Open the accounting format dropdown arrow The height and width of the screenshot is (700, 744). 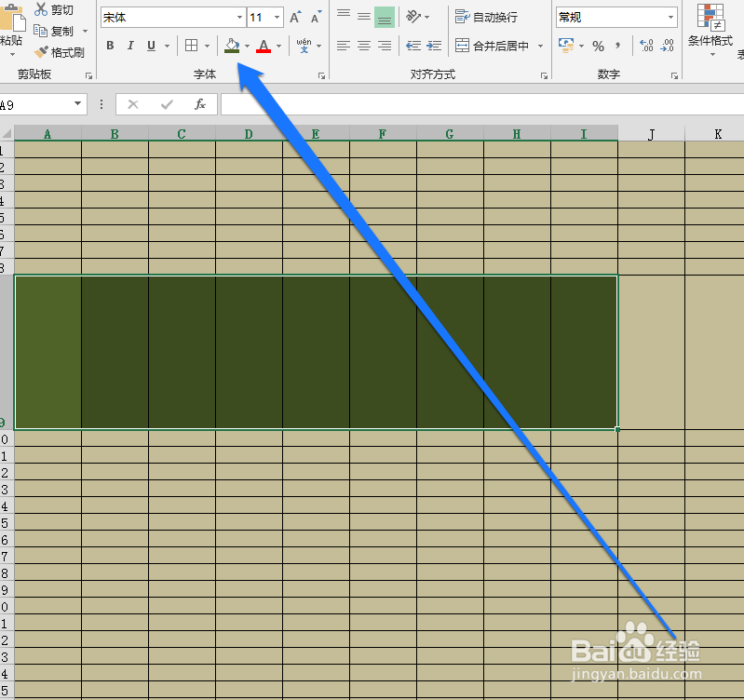[582, 46]
